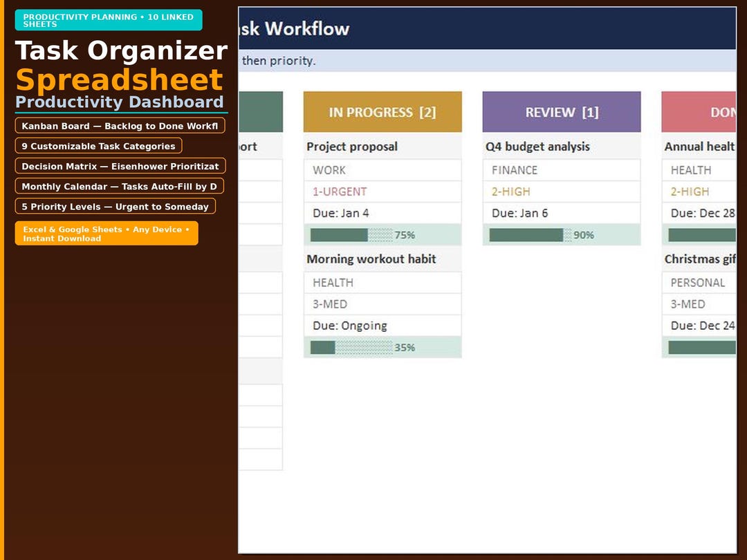
Task: Click the 3-MED priority under Morning workout habit
Action: pos(382,304)
